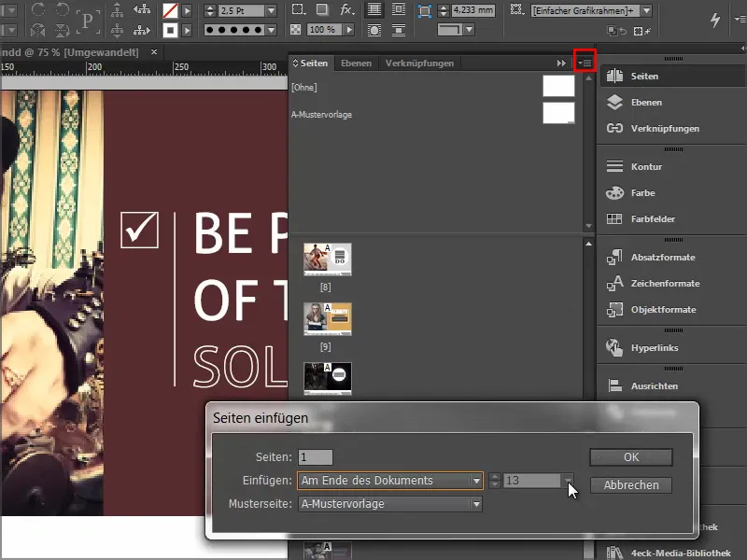Click Seiten in right panel dock
The image size is (747, 560).
pos(671,77)
